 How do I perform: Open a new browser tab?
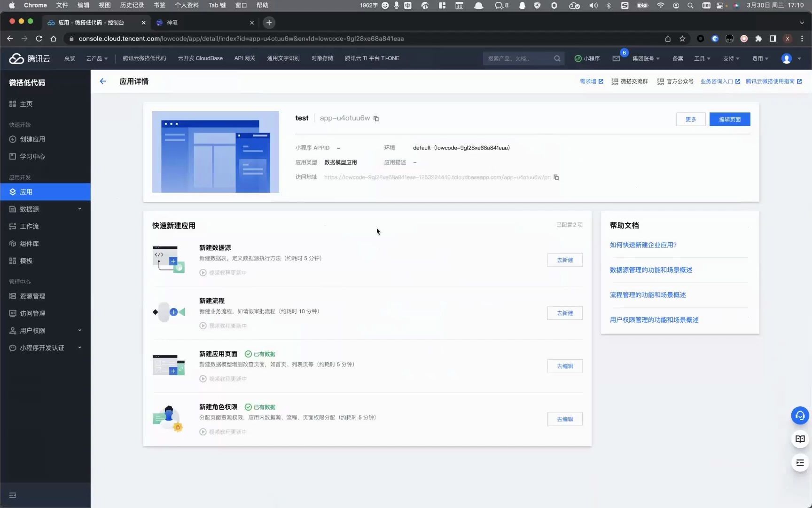pos(269,23)
